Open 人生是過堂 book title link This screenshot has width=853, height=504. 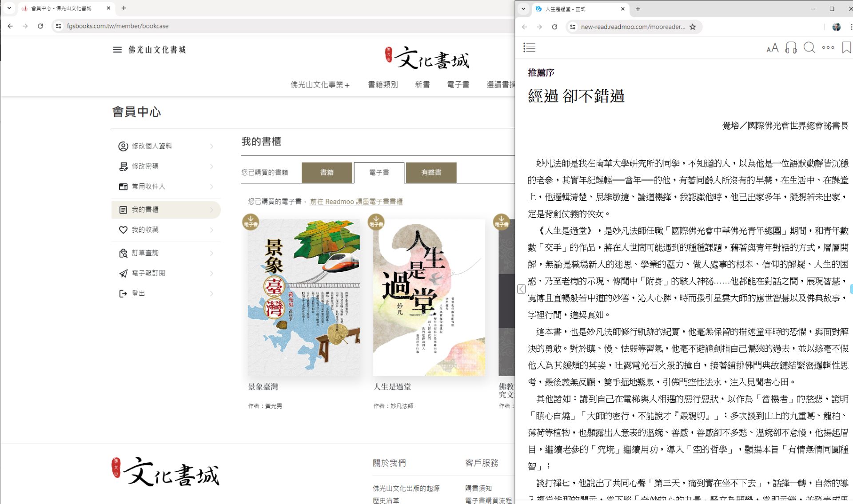(392, 387)
